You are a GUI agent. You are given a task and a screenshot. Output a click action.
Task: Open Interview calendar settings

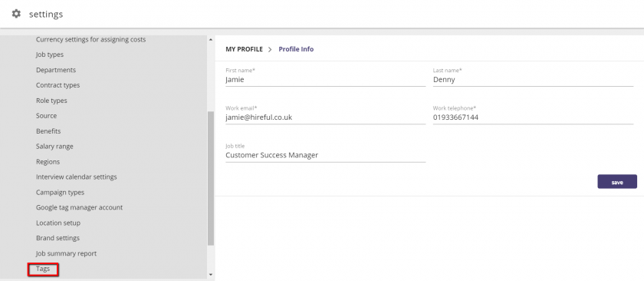[77, 177]
